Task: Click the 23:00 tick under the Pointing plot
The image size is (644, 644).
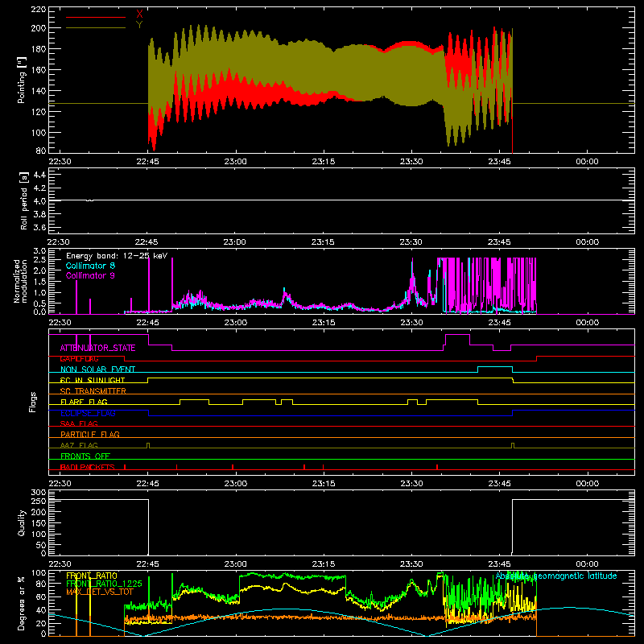Action: [x=235, y=162]
